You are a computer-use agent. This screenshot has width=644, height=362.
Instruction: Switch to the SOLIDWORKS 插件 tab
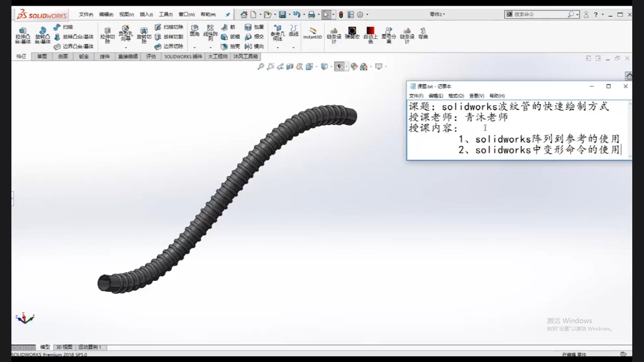click(183, 56)
